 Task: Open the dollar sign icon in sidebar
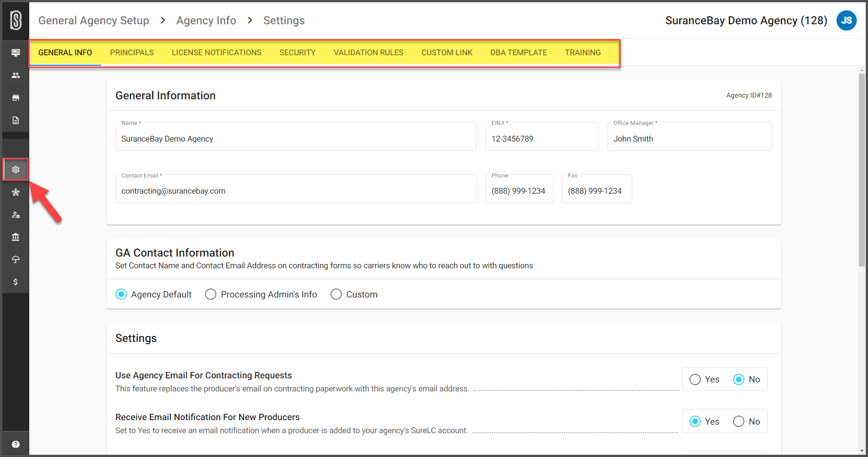point(16,282)
